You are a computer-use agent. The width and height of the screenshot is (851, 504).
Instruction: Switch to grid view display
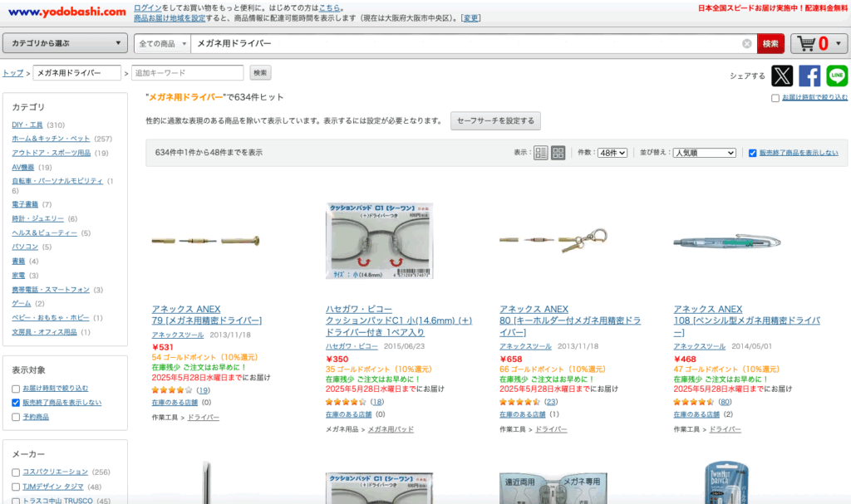[558, 153]
